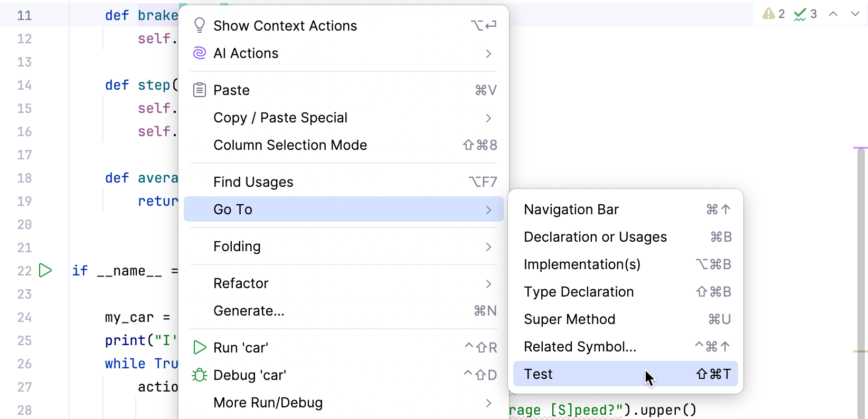Screen dimensions: 868x419
Task: Click the Debug 'car' bug icon
Action: coord(200,375)
